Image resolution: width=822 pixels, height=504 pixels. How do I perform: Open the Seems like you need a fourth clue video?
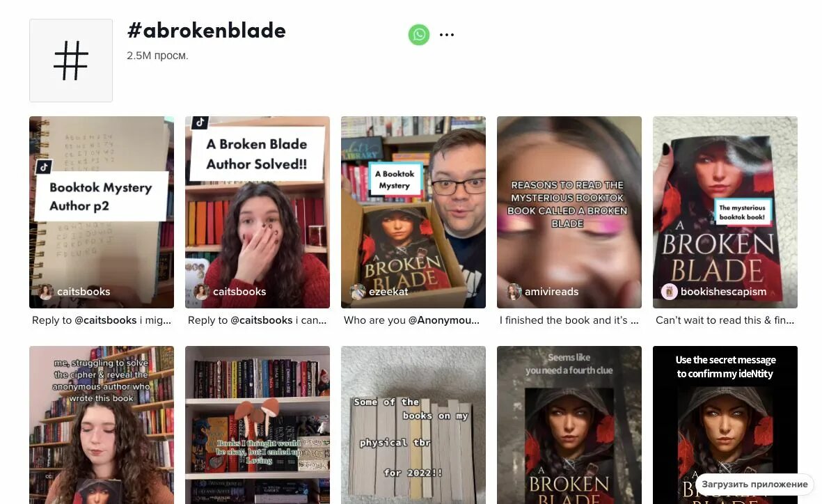point(569,425)
